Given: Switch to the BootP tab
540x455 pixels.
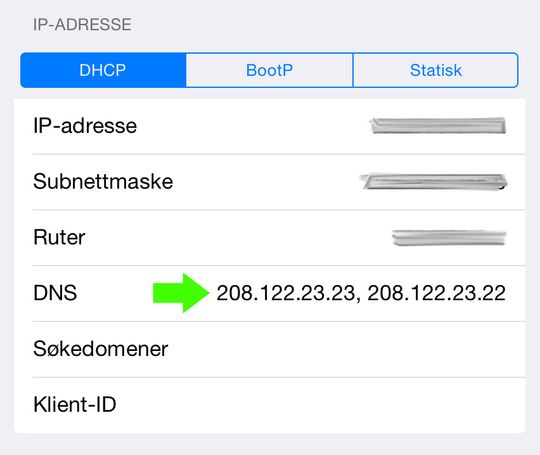Looking at the screenshot, I should [270, 70].
